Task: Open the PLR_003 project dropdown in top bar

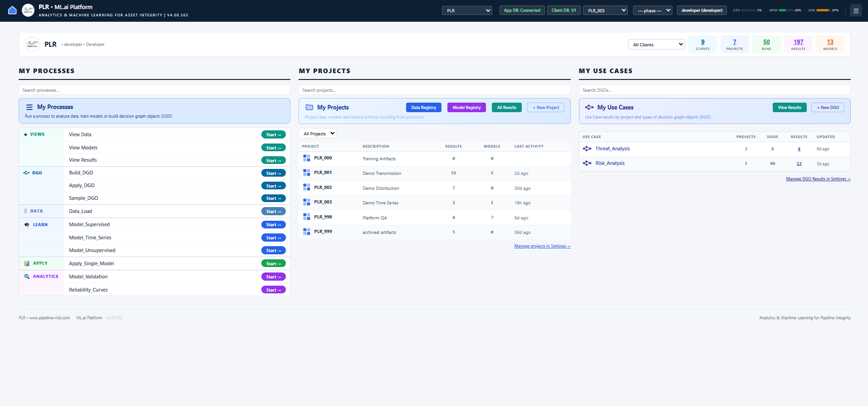Action: (x=605, y=10)
